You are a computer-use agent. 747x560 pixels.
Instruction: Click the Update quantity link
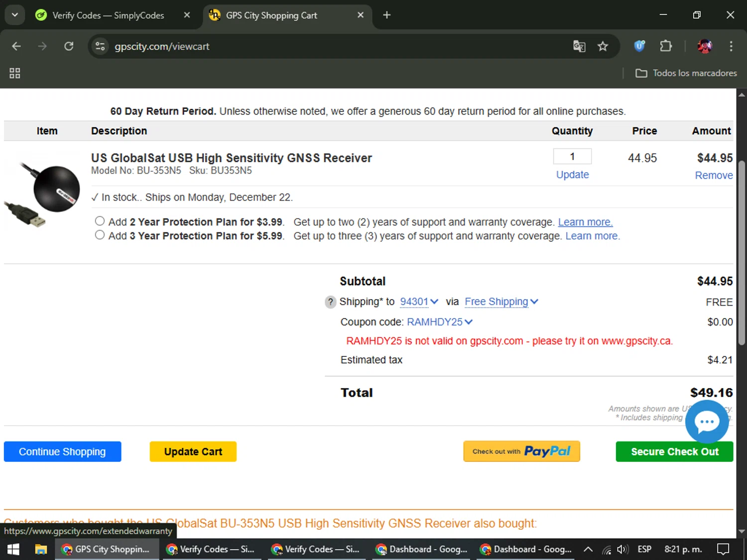[x=572, y=175]
